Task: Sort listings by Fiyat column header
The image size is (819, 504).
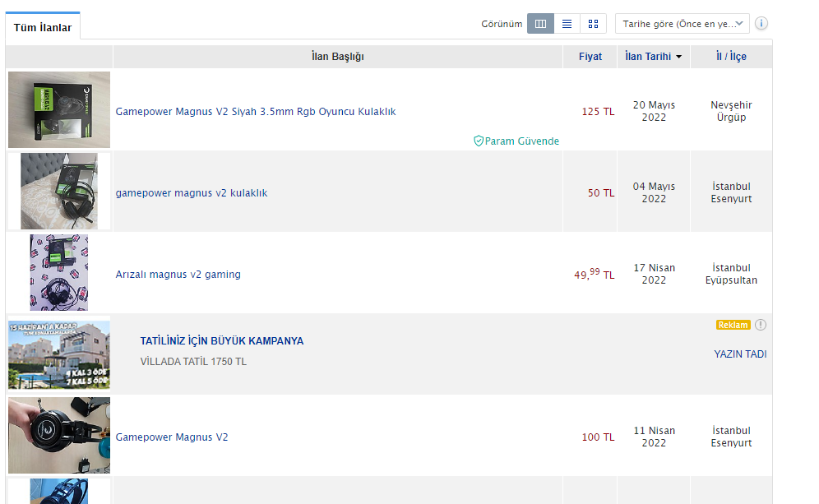Action: click(x=590, y=57)
